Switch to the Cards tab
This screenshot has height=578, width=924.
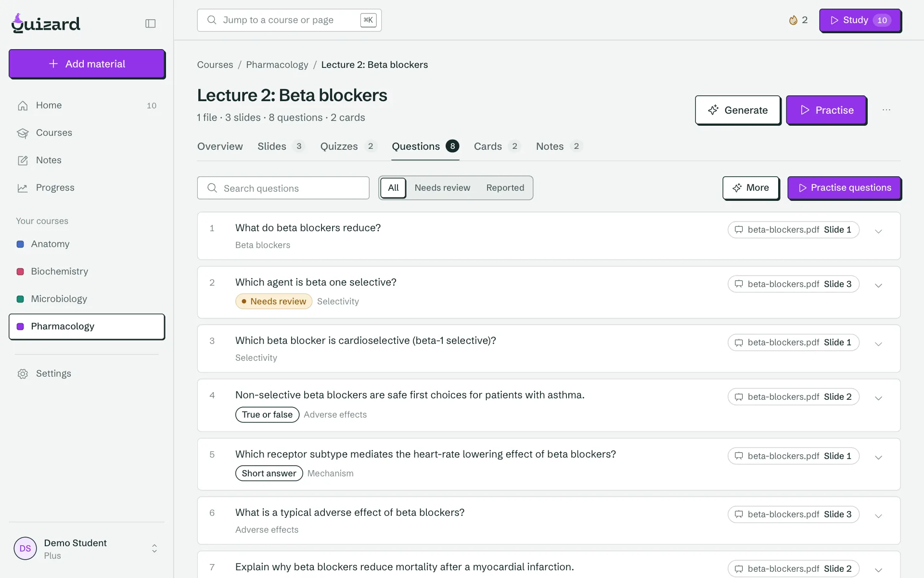coord(497,146)
